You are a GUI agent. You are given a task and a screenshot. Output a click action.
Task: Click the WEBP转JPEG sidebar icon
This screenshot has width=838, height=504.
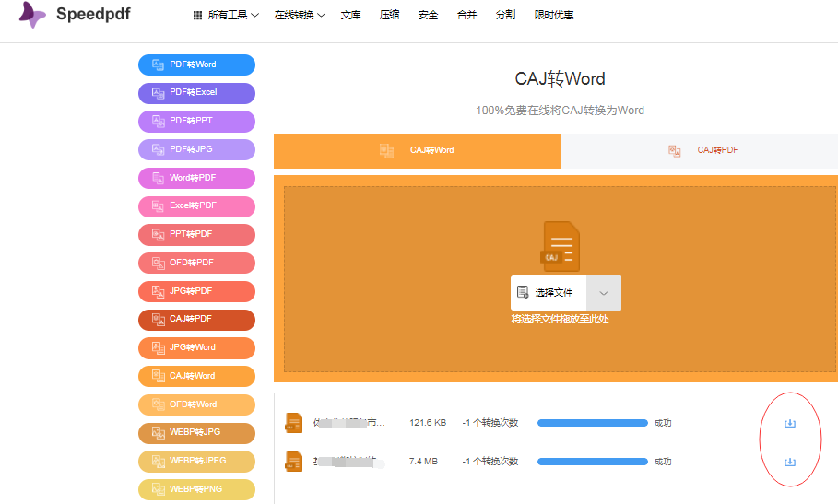tap(159, 461)
